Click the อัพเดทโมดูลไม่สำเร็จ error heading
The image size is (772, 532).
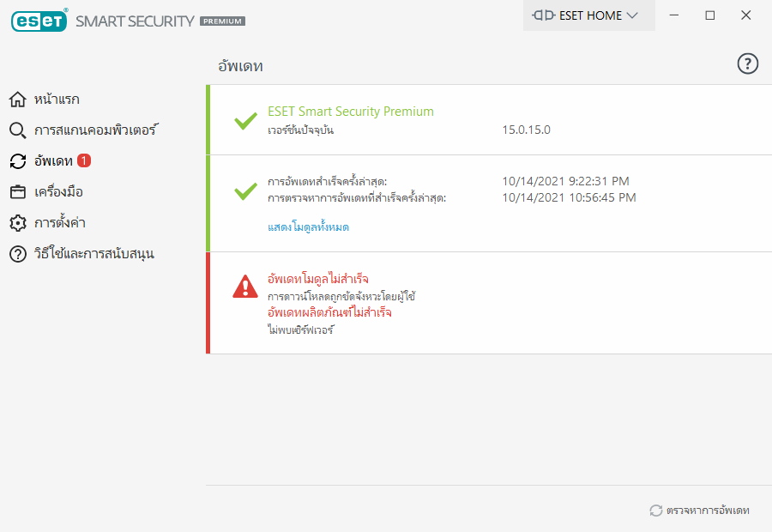318,279
